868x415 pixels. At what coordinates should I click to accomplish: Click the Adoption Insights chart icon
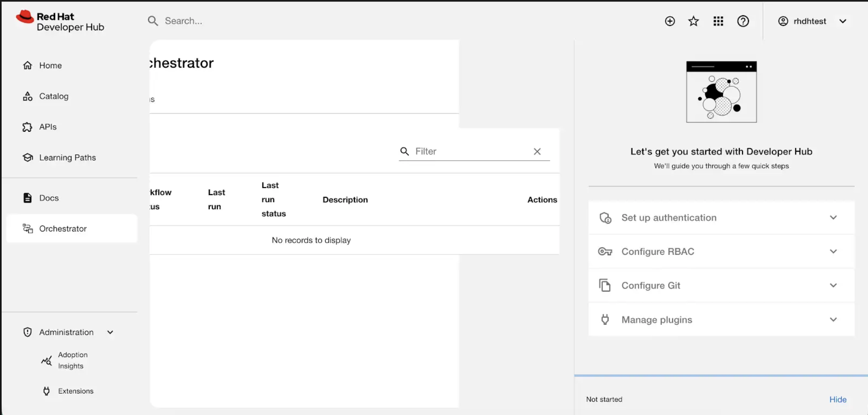pos(46,361)
